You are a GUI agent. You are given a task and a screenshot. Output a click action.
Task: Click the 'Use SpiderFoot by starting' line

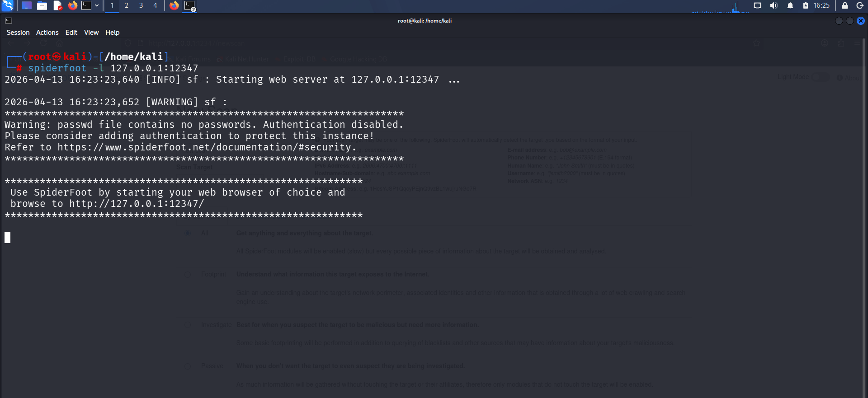point(178,192)
